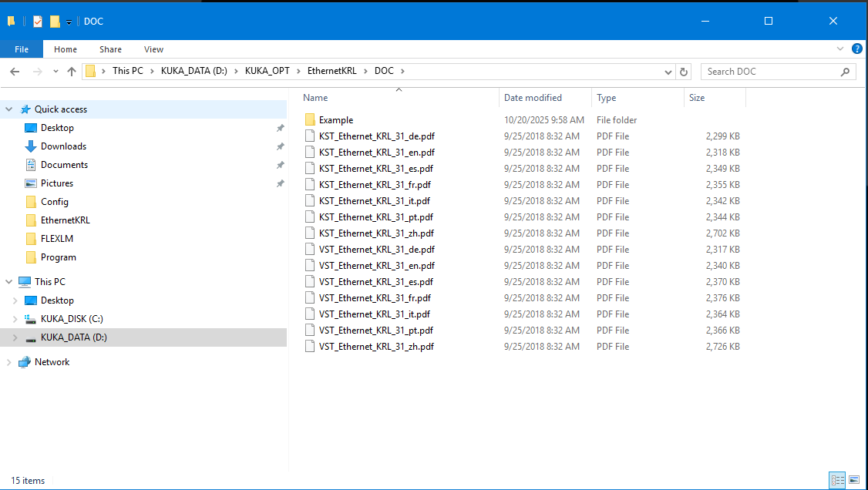Expand the Desktop node under This PC

(x=15, y=300)
